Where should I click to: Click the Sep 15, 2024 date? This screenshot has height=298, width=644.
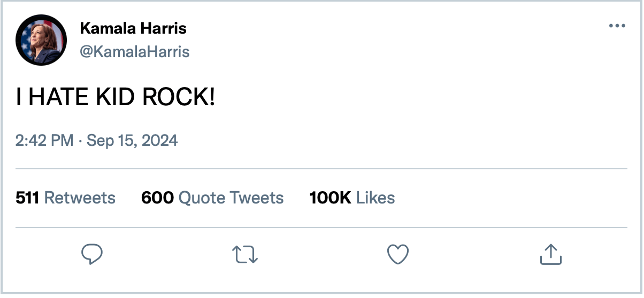pos(132,140)
